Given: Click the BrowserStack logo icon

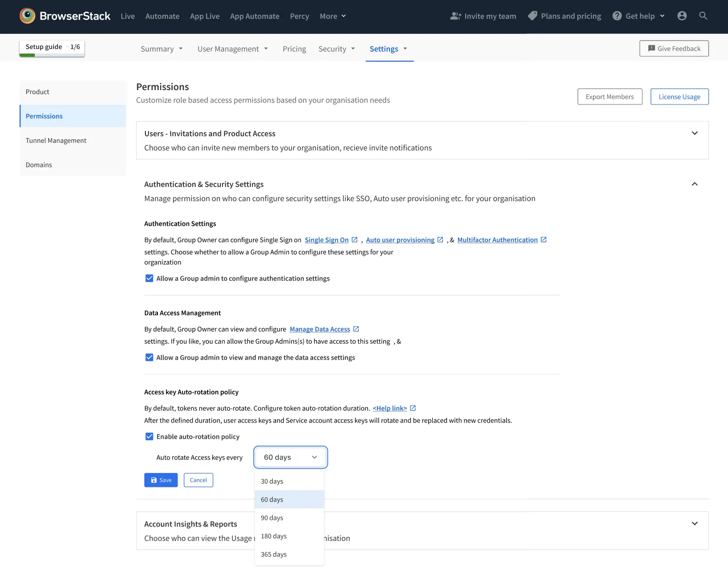Looking at the screenshot, I should (x=27, y=16).
